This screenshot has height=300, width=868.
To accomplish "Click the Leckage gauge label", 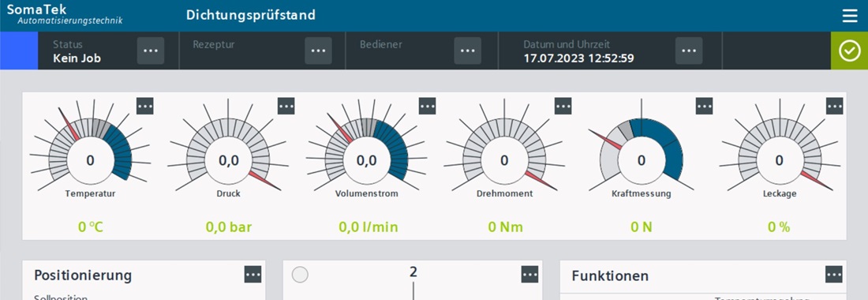I will point(780,193).
